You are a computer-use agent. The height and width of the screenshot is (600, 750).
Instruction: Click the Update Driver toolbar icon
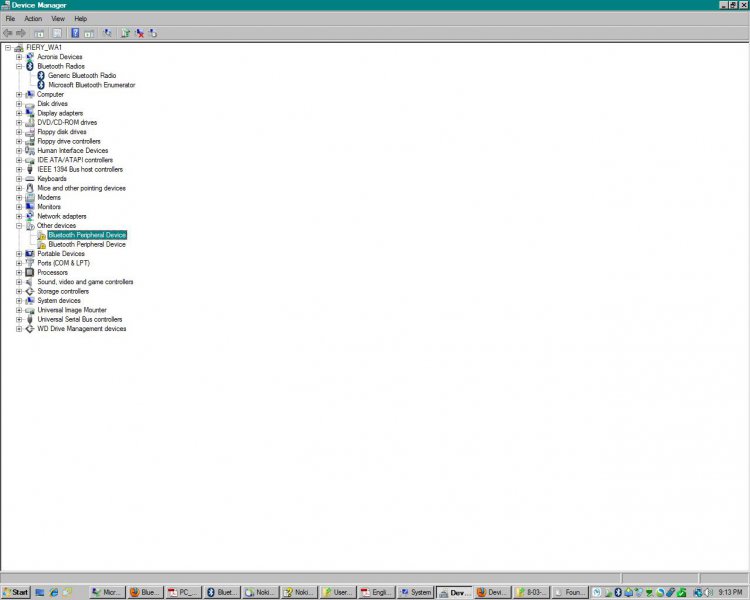pyautogui.click(x=125, y=33)
